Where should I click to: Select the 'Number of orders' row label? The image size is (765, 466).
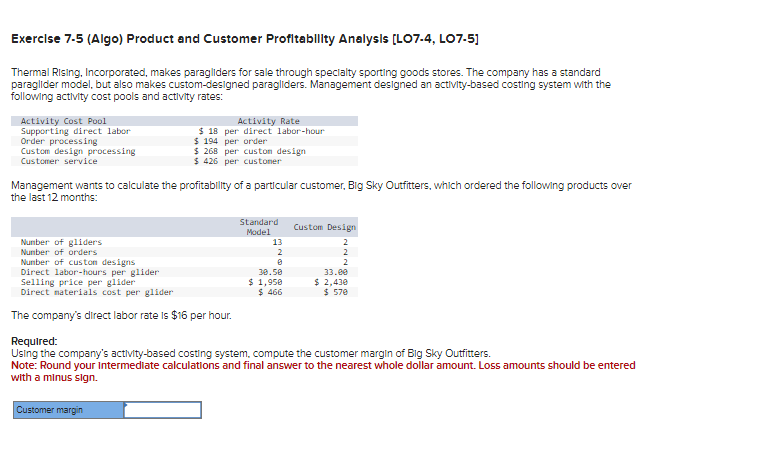click(59, 252)
